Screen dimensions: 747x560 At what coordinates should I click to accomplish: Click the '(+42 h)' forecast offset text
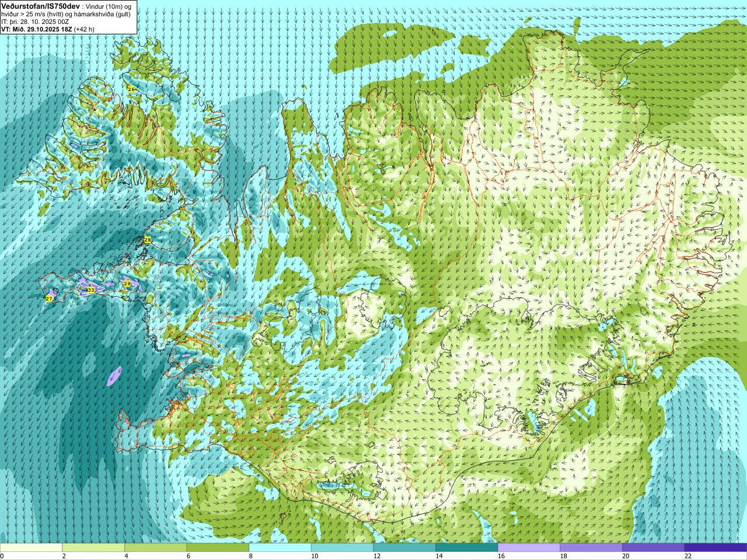(85, 29)
